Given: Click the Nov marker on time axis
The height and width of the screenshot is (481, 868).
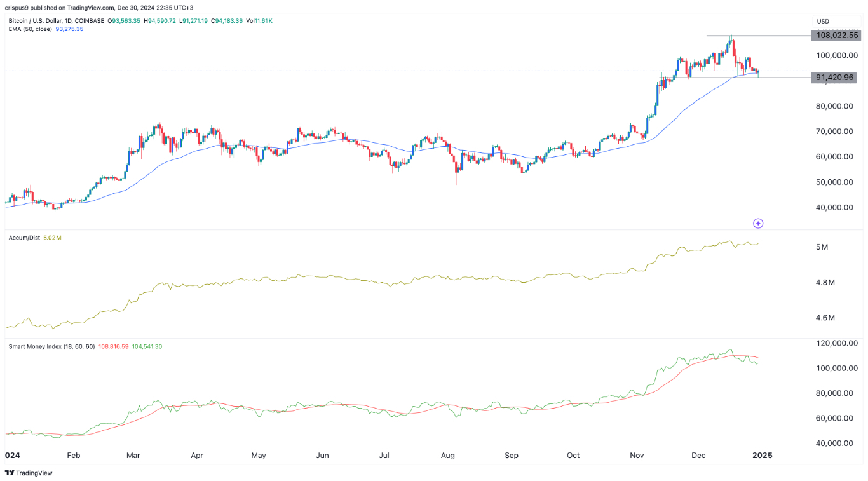Looking at the screenshot, I should pos(637,456).
